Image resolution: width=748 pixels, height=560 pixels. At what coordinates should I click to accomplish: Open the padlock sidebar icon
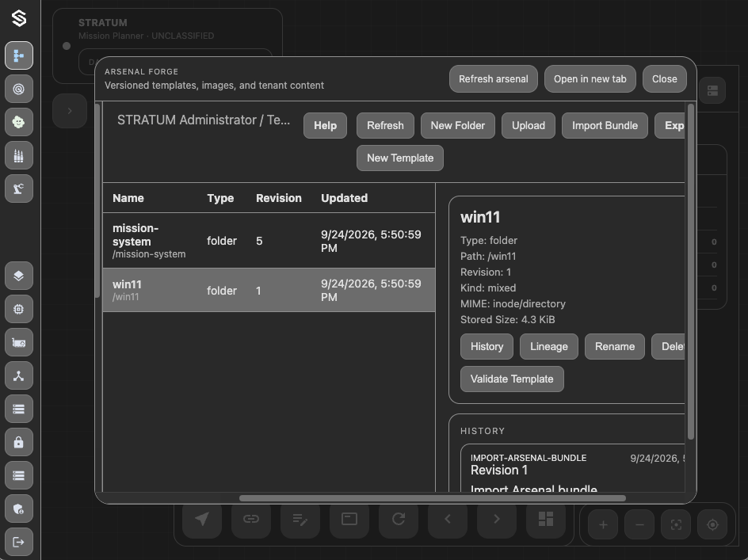pyautogui.click(x=18, y=442)
